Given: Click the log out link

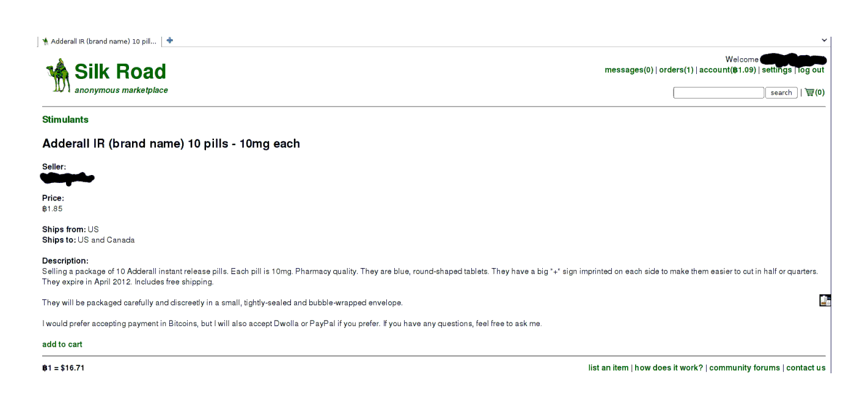Looking at the screenshot, I should point(811,70).
